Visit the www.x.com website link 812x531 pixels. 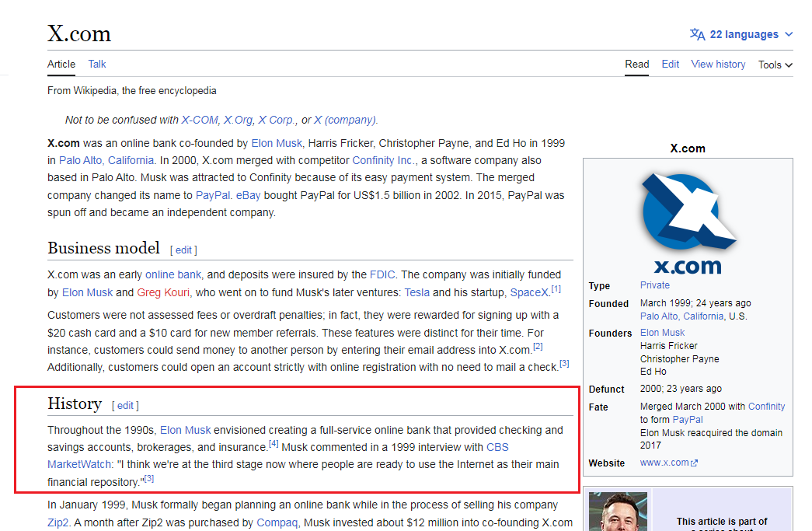(664, 463)
